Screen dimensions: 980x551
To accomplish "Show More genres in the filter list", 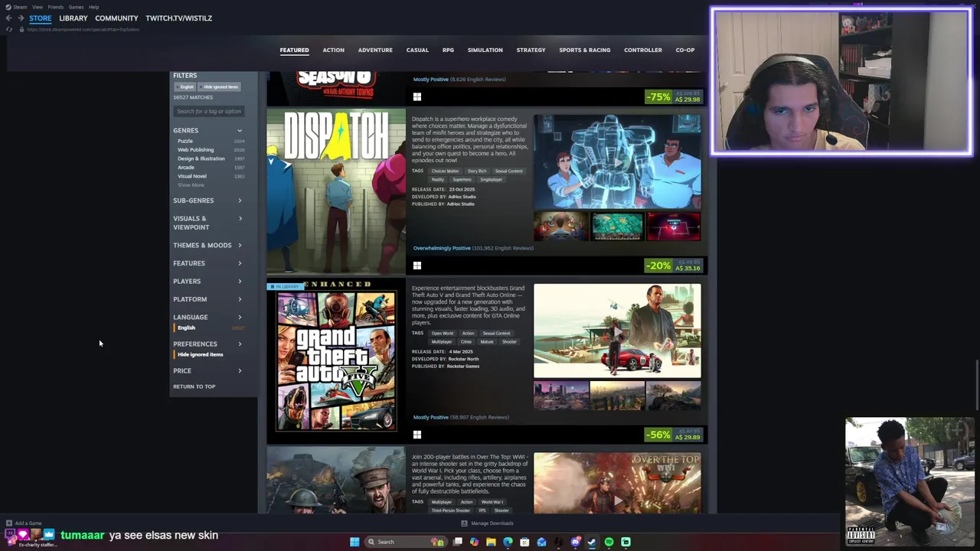I will pyautogui.click(x=191, y=185).
